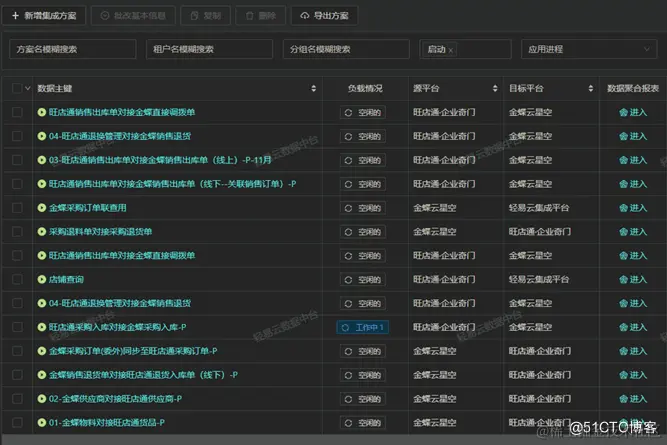Click 空闲的 load badge in 店铺查询 row
The width and height of the screenshot is (667, 445).
click(x=363, y=280)
